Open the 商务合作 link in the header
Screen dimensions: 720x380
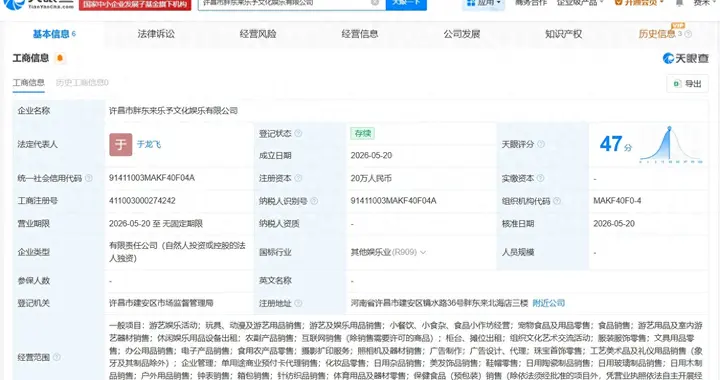(530, 3)
